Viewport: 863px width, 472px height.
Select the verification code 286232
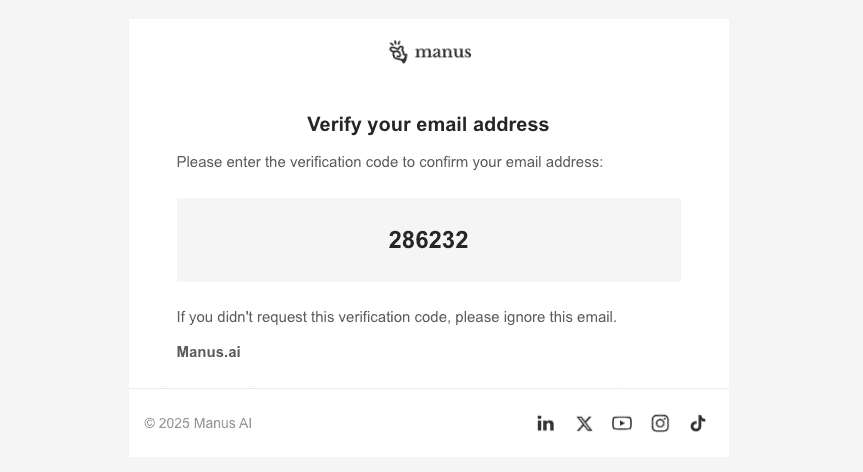pos(428,240)
